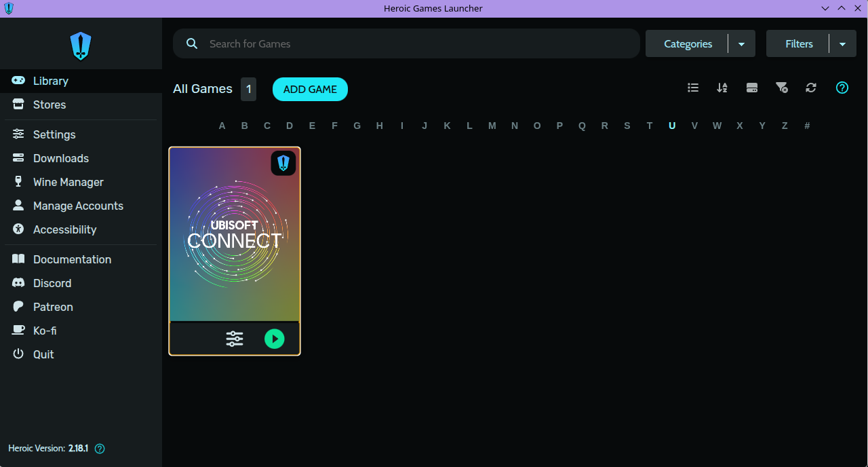This screenshot has height=467, width=868.
Task: Click the Heroic icon in the title bar
Action: pos(9,8)
